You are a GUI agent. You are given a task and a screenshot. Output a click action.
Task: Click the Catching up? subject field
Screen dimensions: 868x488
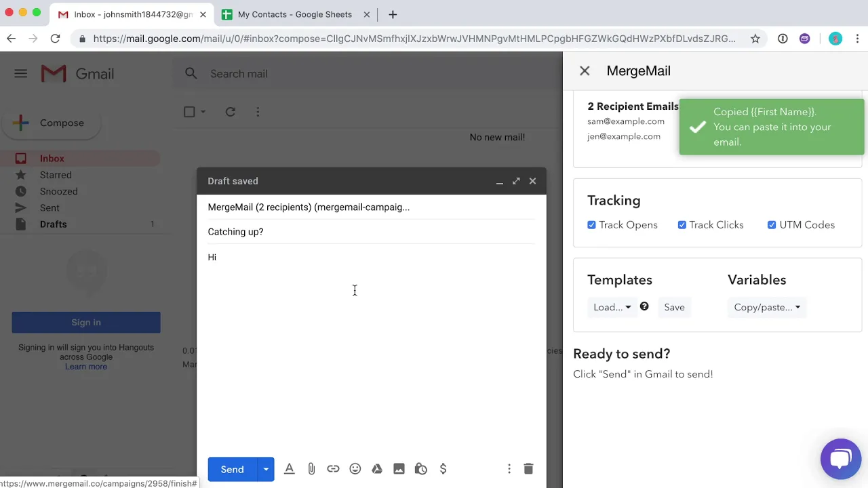(372, 232)
